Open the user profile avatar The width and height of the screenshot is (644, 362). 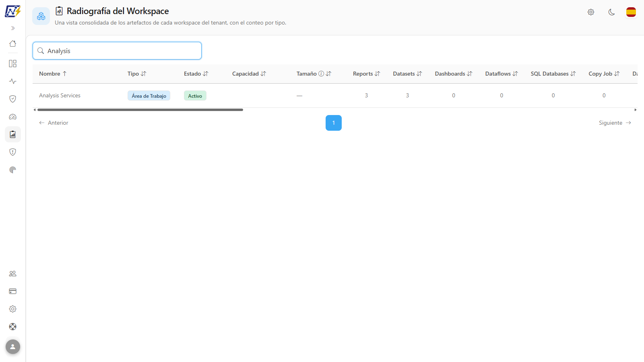pyautogui.click(x=13, y=347)
